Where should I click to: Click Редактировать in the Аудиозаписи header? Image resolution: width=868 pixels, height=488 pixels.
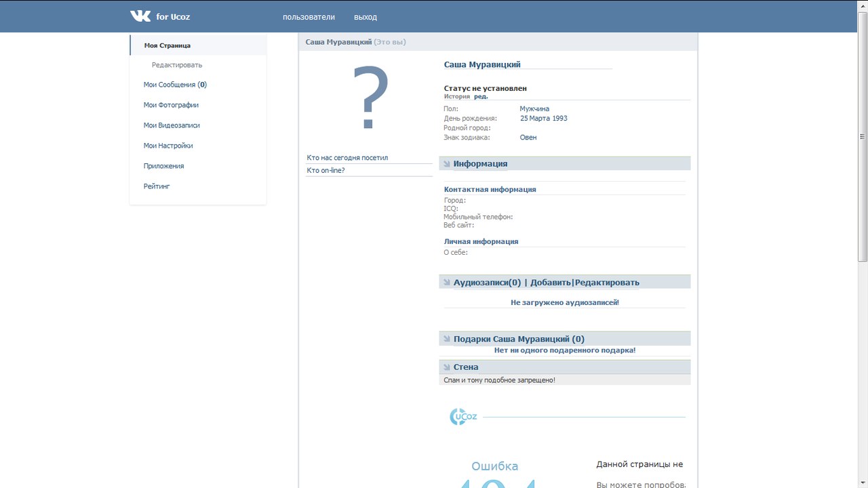point(607,283)
